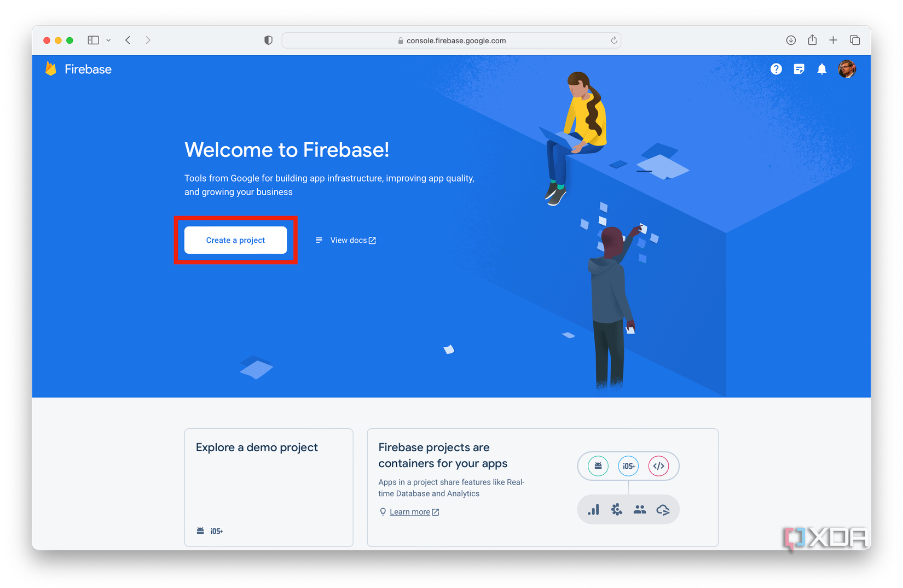Click the web code icon in diagram
This screenshot has height=588, width=903.
click(659, 466)
